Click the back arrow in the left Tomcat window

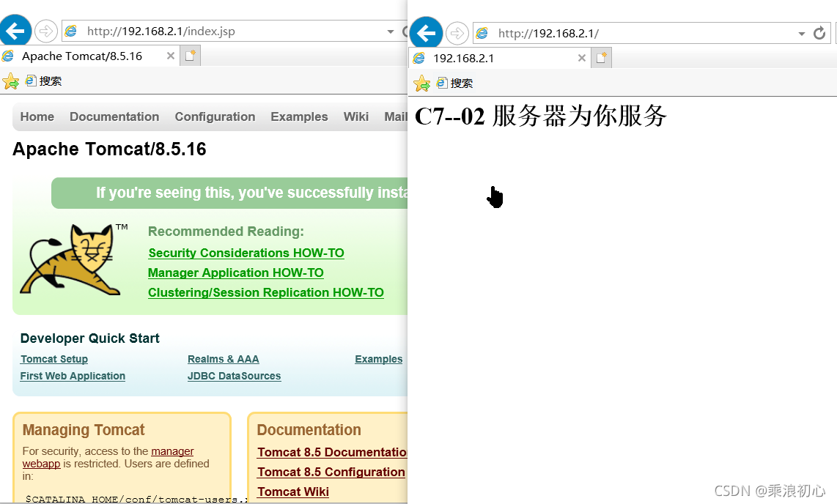point(15,31)
